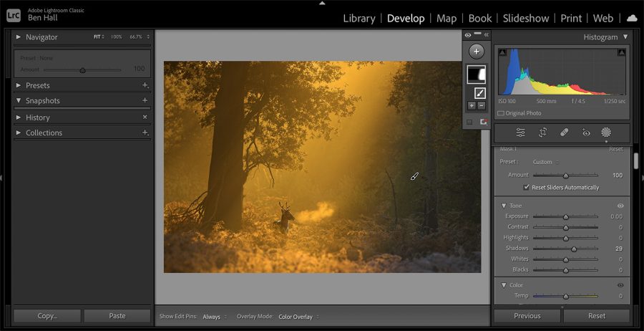Add collection with plus icon
Screen dimensions: 644x331
pyautogui.click(x=145, y=133)
